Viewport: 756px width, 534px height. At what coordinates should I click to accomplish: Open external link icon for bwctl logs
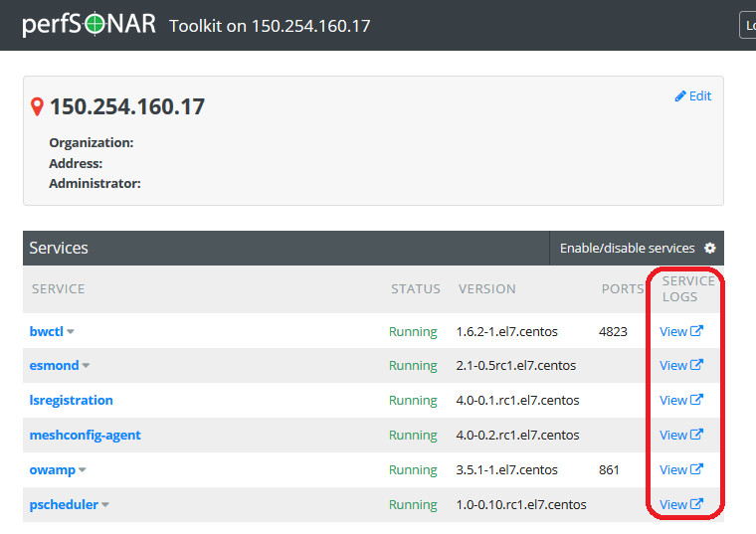[x=696, y=330]
